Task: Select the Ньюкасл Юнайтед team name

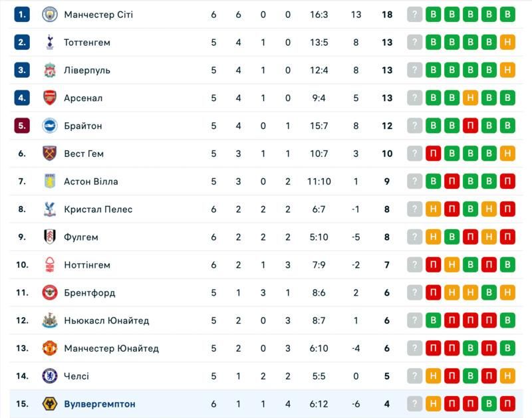Action: [106, 320]
